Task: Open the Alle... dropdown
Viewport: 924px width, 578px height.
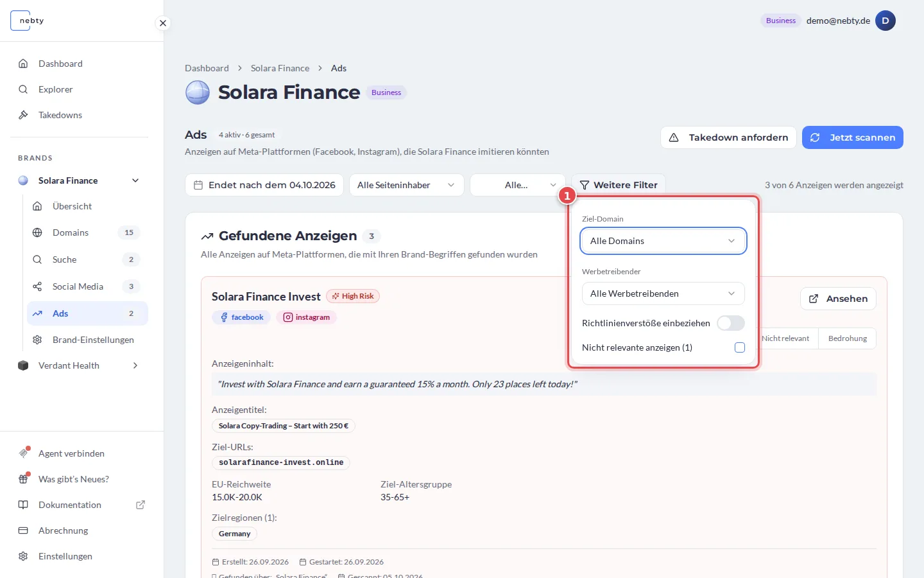Action: pyautogui.click(x=518, y=185)
